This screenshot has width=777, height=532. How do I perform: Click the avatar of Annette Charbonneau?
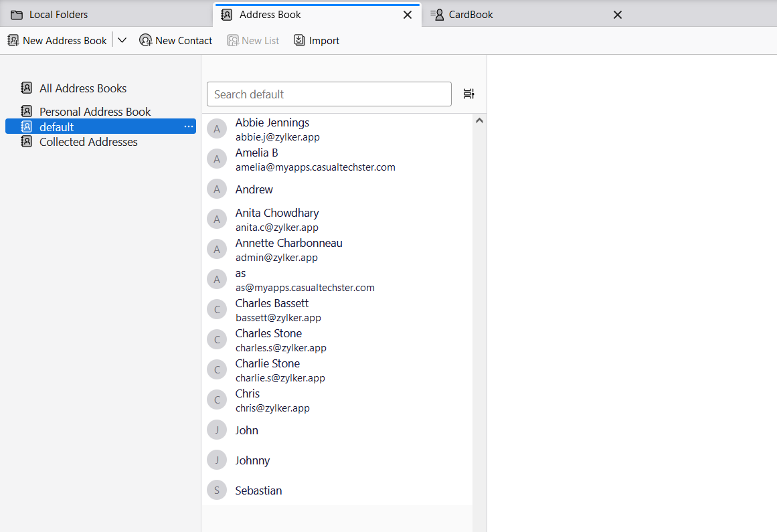(217, 250)
